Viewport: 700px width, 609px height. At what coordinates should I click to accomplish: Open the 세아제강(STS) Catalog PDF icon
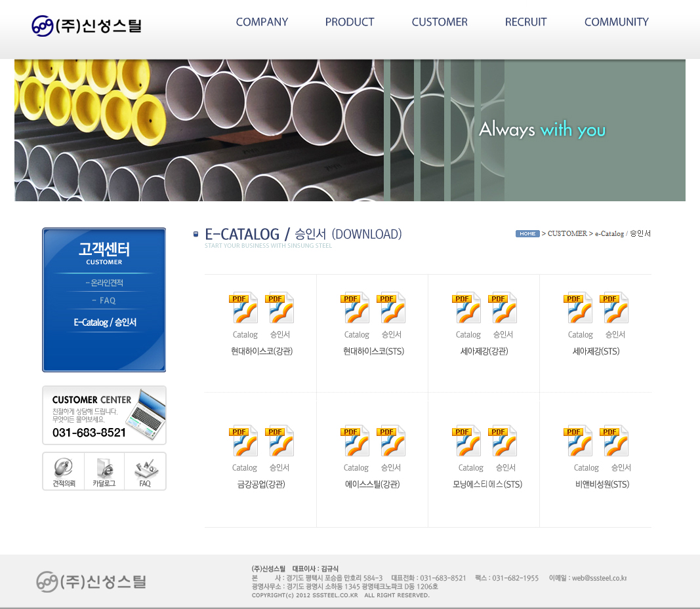pos(578,308)
